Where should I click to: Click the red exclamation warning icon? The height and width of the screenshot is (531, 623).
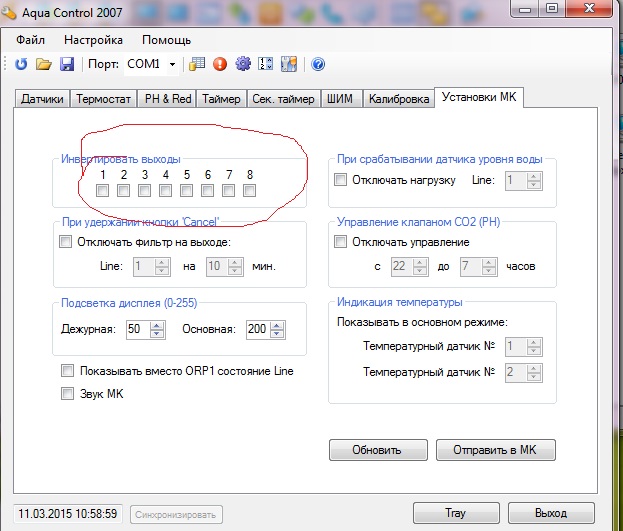coord(220,64)
